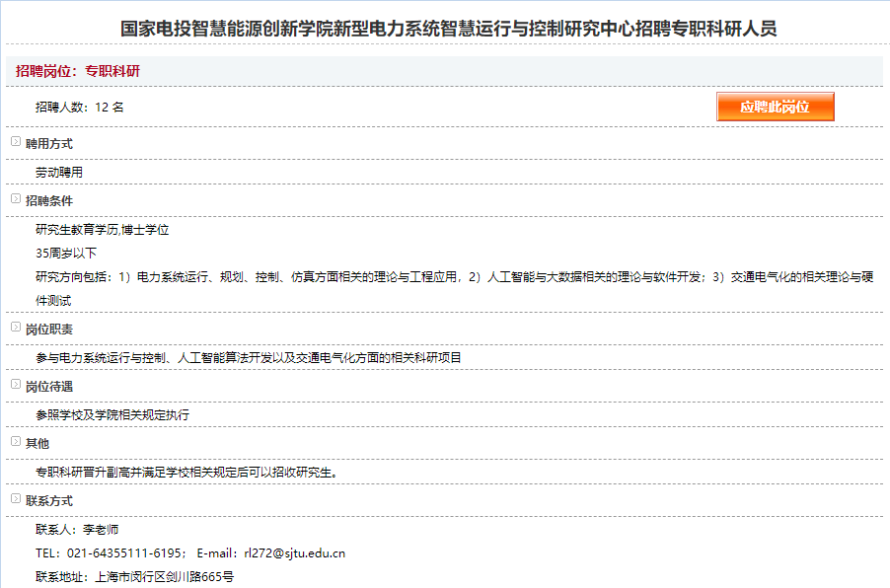The width and height of the screenshot is (890, 588).
Task: Click the 招聘岗位：专职科研 heading
Action: (x=78, y=71)
